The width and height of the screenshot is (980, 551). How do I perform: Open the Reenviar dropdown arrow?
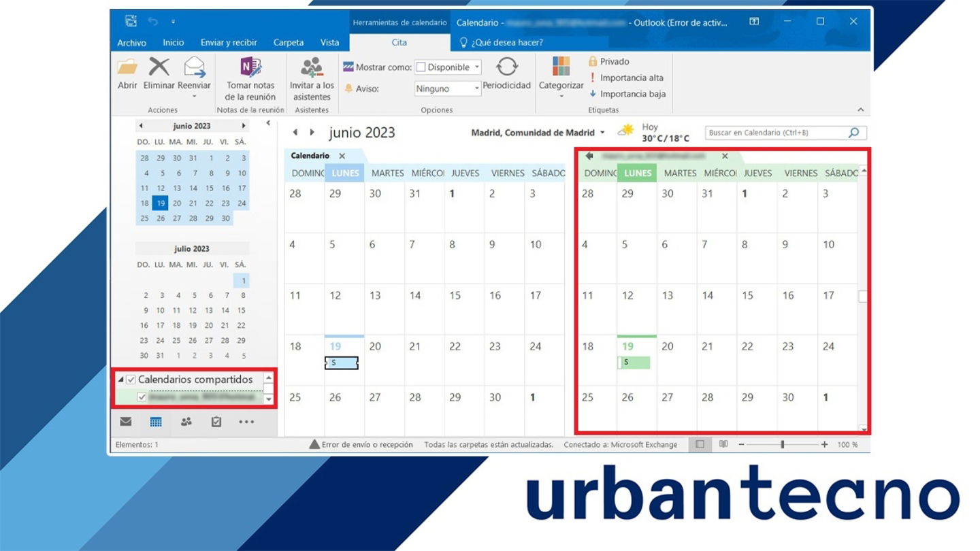click(x=195, y=96)
